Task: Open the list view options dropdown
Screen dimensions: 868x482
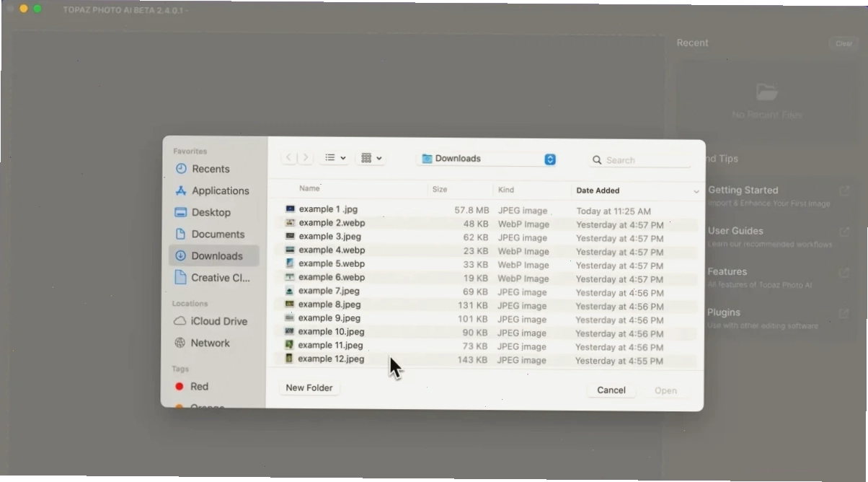Action: [335, 157]
